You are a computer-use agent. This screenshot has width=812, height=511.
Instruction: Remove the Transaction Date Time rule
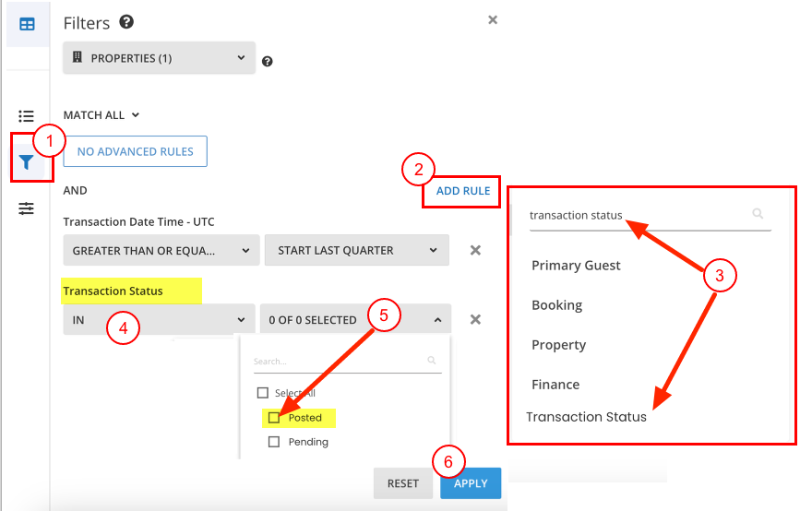[475, 250]
